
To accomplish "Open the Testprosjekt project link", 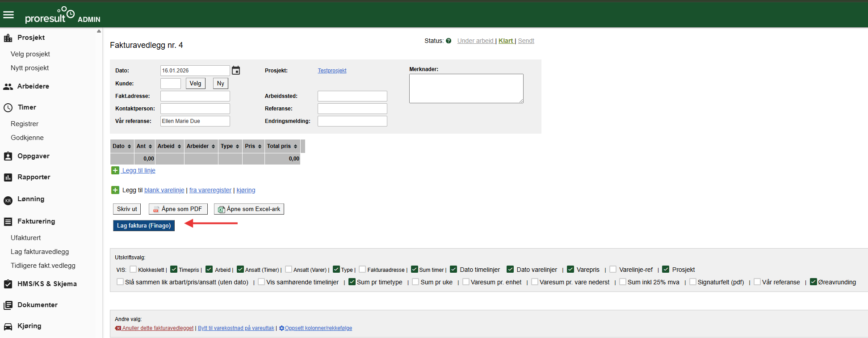I will coord(332,71).
